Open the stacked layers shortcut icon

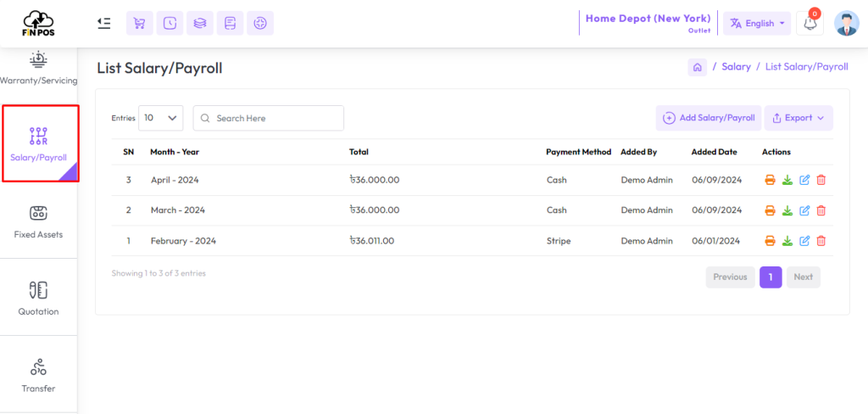[x=200, y=23]
